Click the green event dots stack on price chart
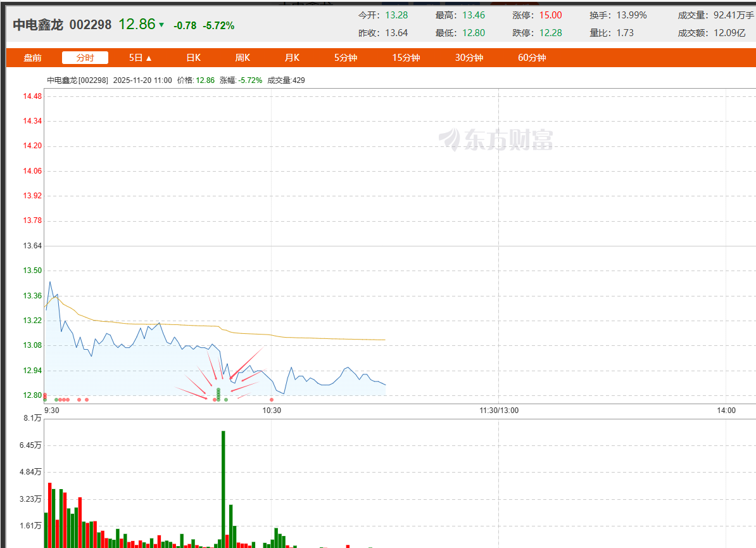 coord(218,395)
